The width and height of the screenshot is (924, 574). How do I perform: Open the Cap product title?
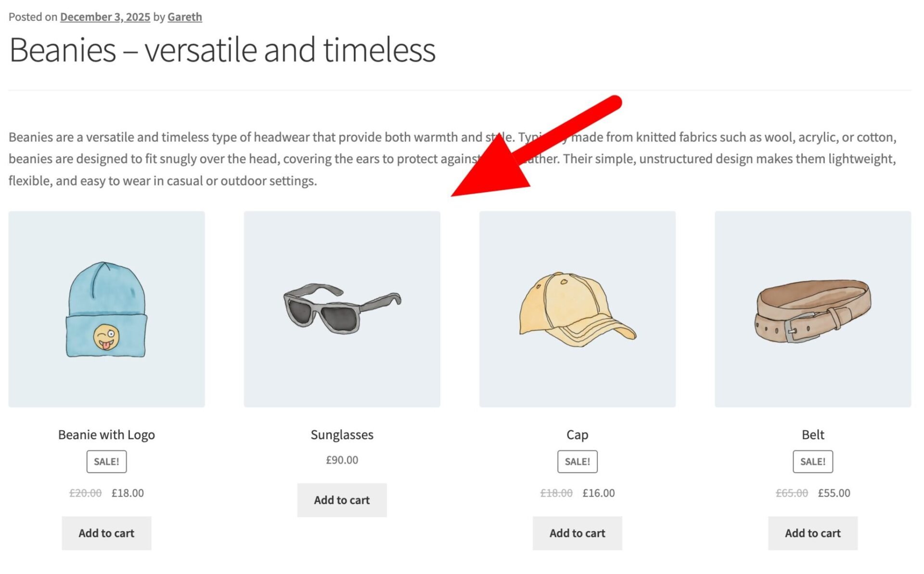(577, 434)
